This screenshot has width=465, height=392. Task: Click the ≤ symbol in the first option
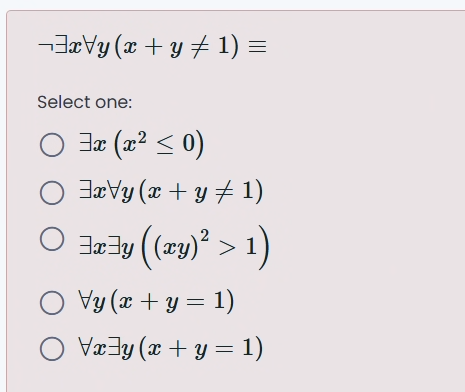(x=165, y=146)
